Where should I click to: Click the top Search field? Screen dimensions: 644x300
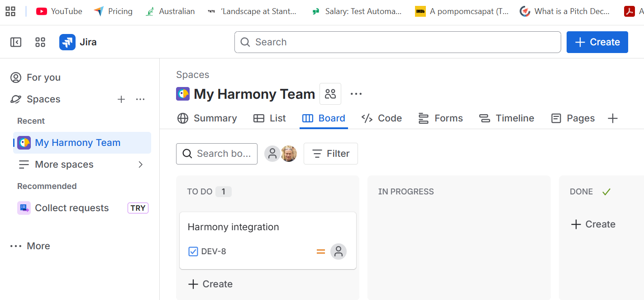[x=397, y=42]
